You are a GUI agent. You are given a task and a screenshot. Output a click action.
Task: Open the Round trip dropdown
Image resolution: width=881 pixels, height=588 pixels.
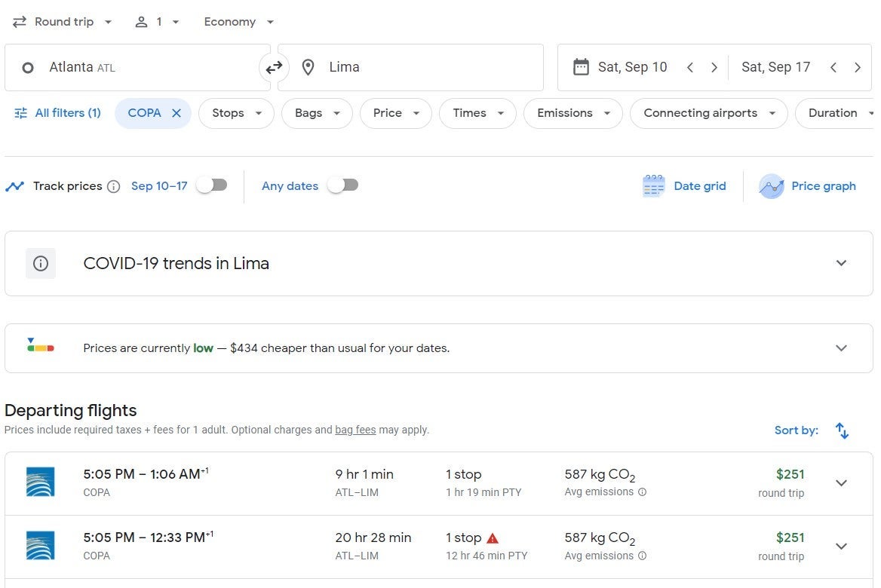[x=63, y=22]
